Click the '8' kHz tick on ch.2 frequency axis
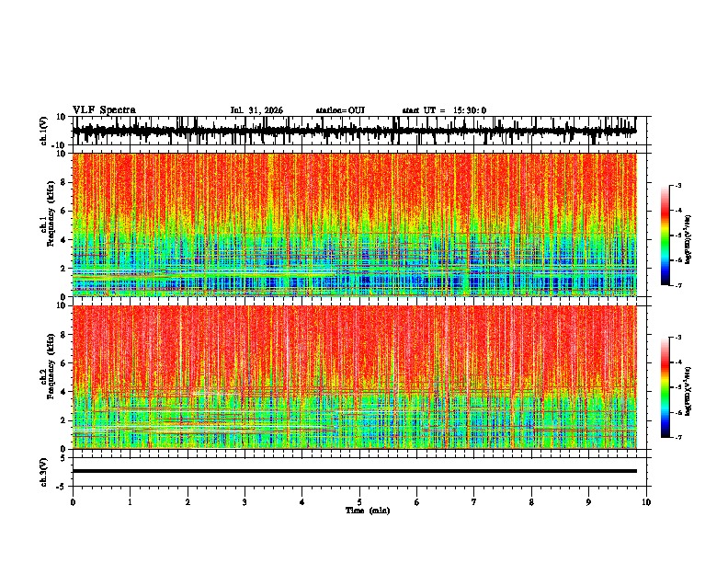The height and width of the screenshot is (563, 728). point(63,335)
